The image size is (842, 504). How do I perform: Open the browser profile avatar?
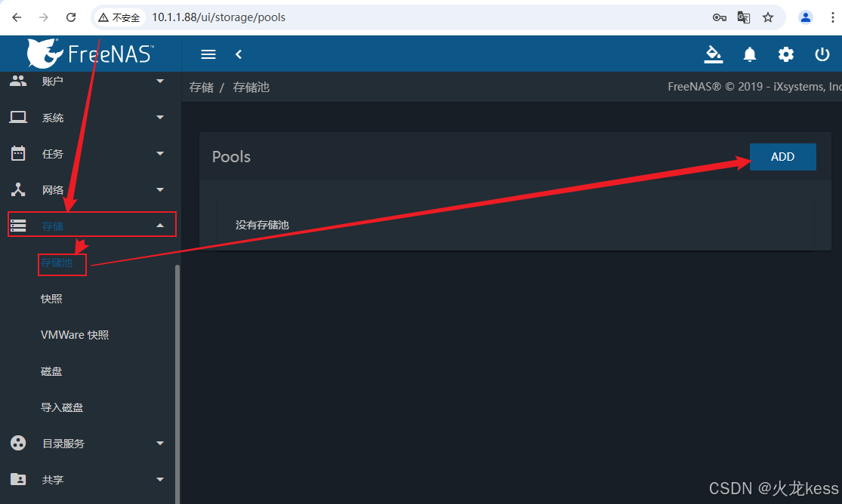tap(806, 17)
